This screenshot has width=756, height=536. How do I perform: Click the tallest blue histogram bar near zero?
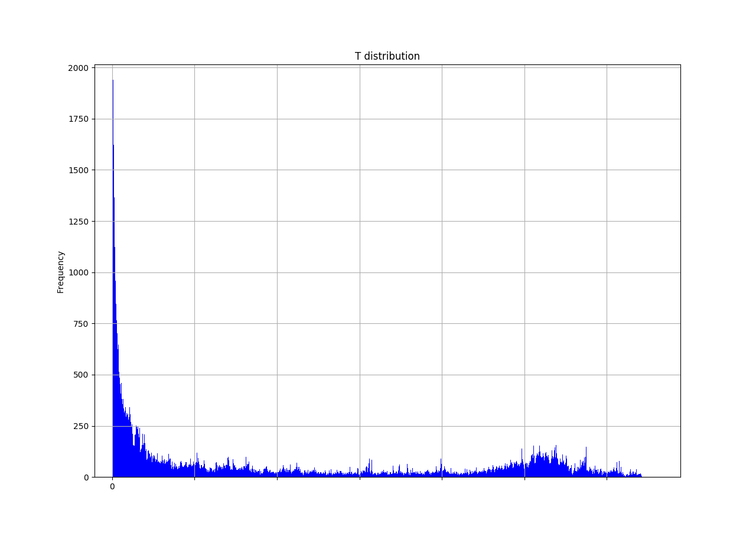click(113, 278)
